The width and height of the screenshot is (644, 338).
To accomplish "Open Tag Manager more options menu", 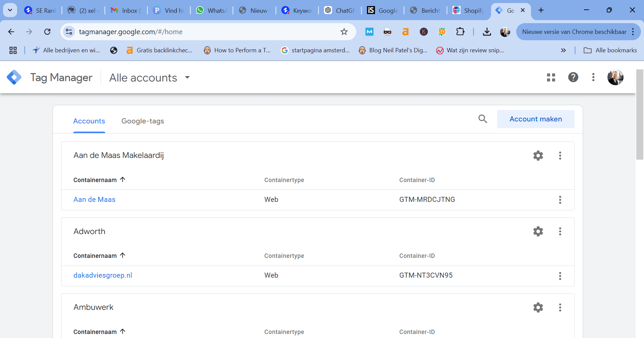I will (x=593, y=77).
